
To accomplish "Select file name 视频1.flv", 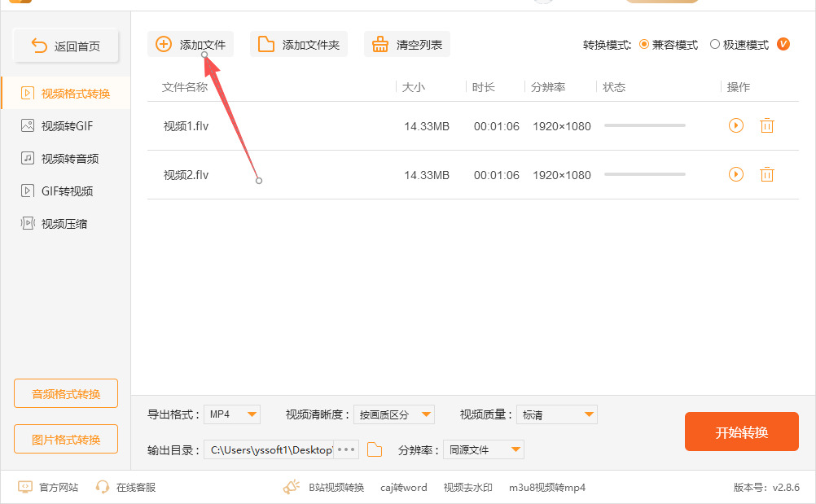I will pos(186,126).
